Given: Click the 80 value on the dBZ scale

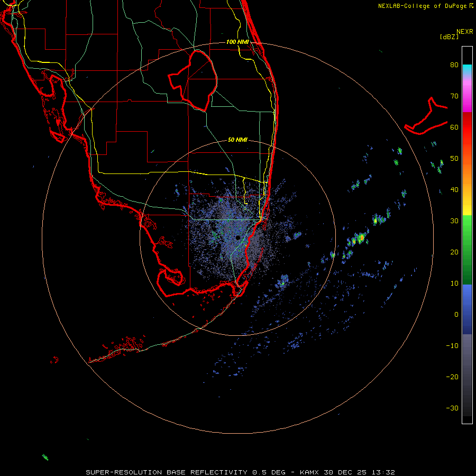Looking at the screenshot, I should click(454, 65).
